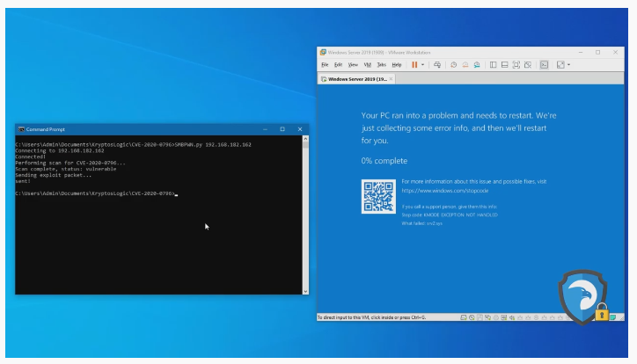The width and height of the screenshot is (637, 364).
Task: Switch VMware to full screen mode
Action: [516, 65]
